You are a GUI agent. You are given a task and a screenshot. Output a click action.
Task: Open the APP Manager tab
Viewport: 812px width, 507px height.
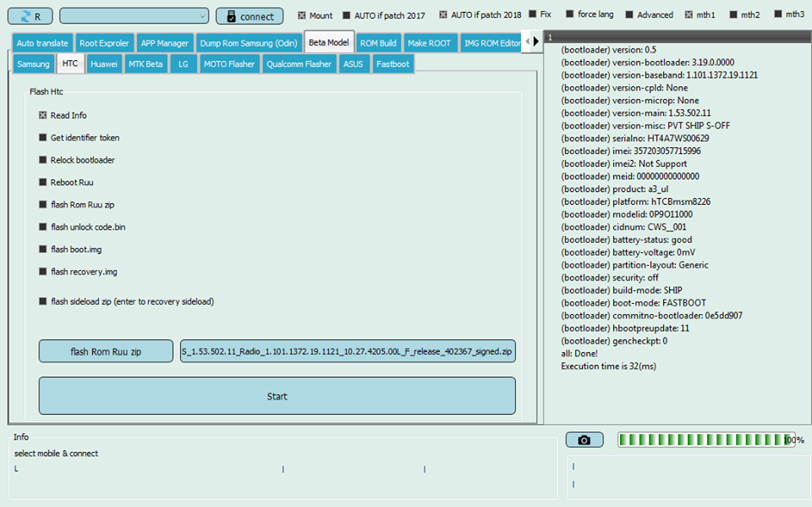coord(165,43)
